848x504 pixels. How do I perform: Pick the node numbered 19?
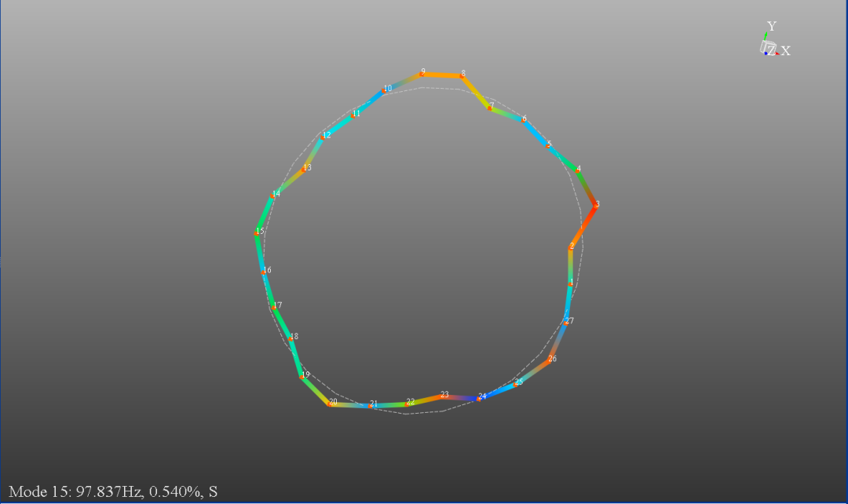pos(303,376)
